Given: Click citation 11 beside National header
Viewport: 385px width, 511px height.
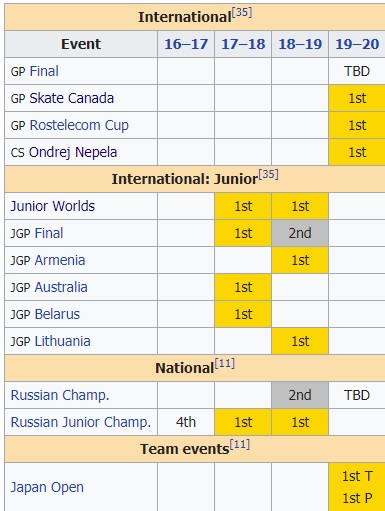Looking at the screenshot, I should [x=225, y=363].
